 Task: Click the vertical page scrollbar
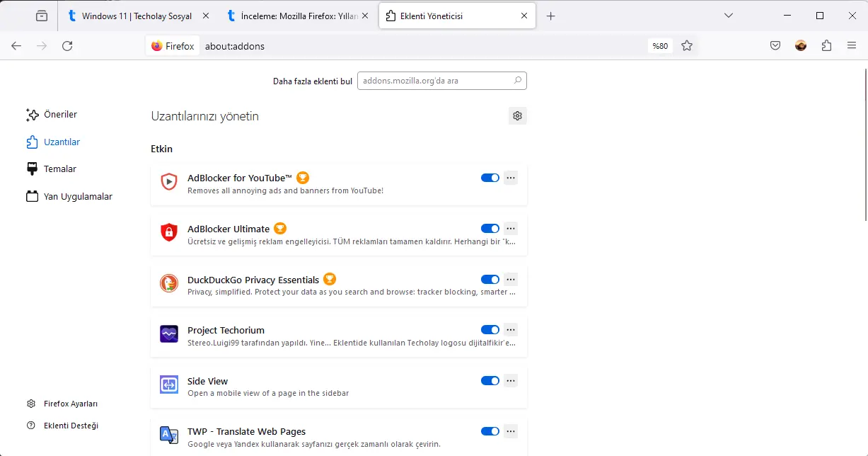(864, 145)
